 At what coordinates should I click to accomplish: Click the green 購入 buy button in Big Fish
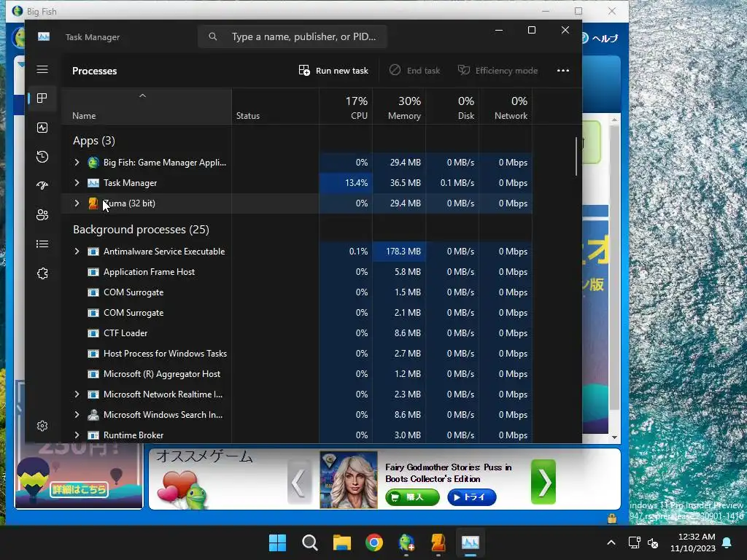[413, 497]
